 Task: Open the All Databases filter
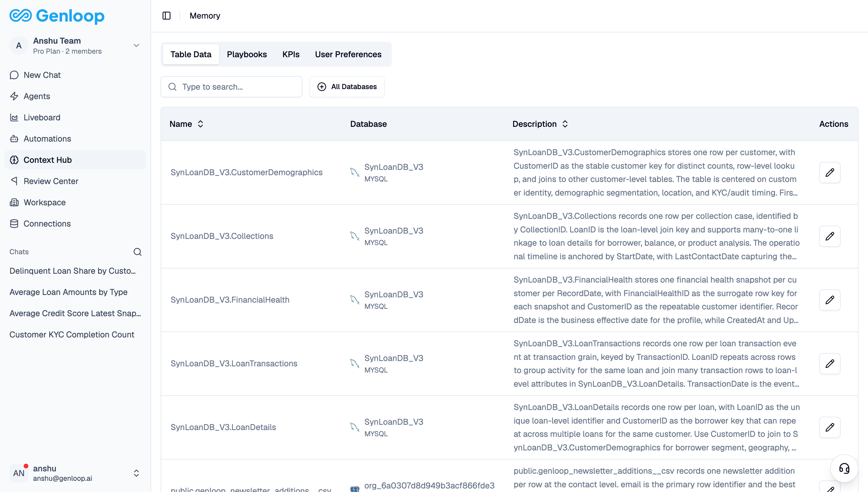347,87
